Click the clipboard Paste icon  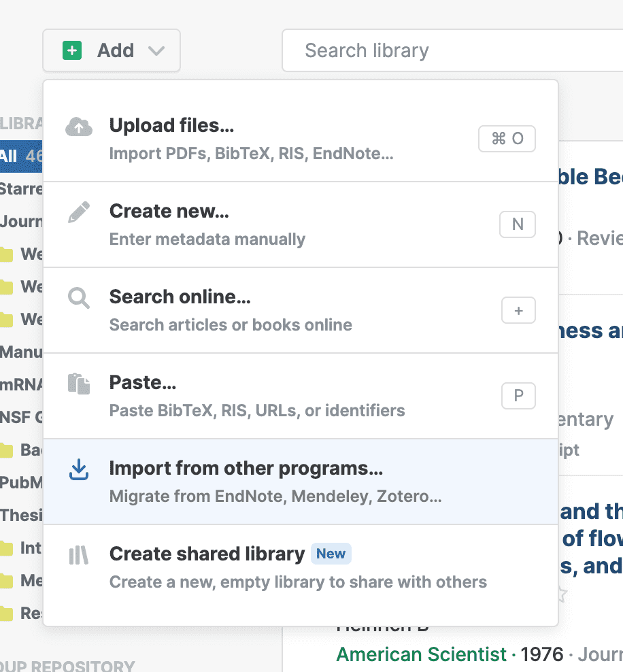tap(79, 384)
